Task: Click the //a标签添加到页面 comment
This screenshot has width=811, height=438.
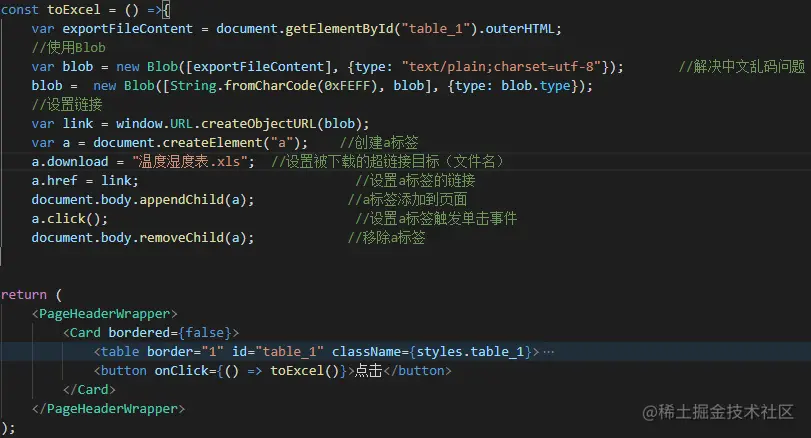Action: 407,200
